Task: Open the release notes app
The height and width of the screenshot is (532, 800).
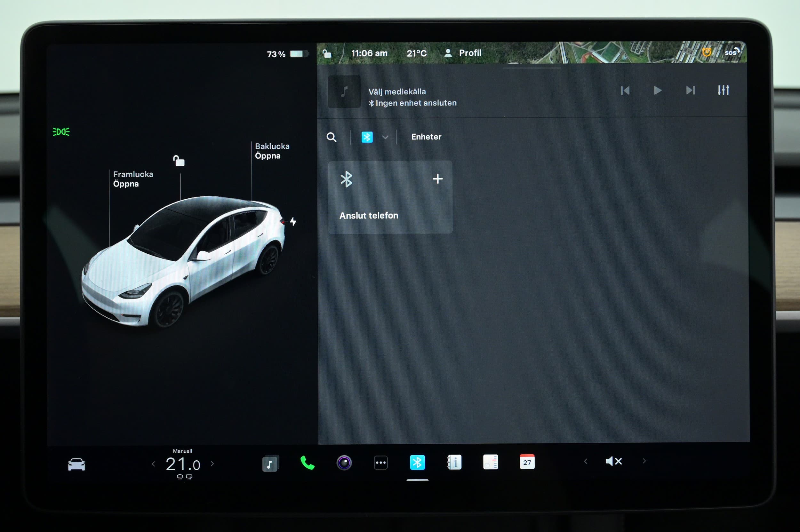Action: 491,462
